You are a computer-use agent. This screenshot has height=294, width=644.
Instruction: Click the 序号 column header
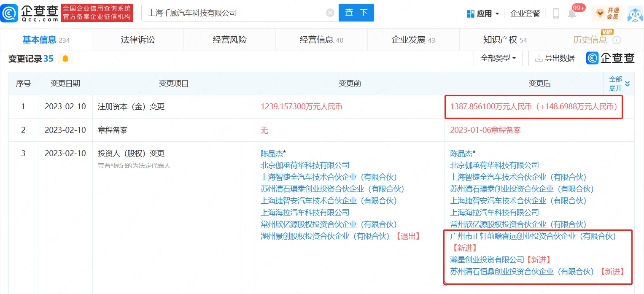pyautogui.click(x=23, y=84)
